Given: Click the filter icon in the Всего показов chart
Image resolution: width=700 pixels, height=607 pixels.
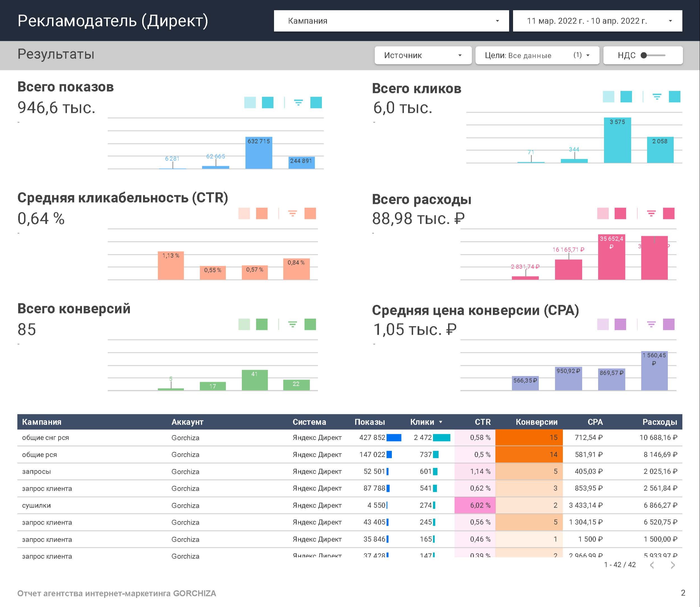Looking at the screenshot, I should tap(298, 102).
